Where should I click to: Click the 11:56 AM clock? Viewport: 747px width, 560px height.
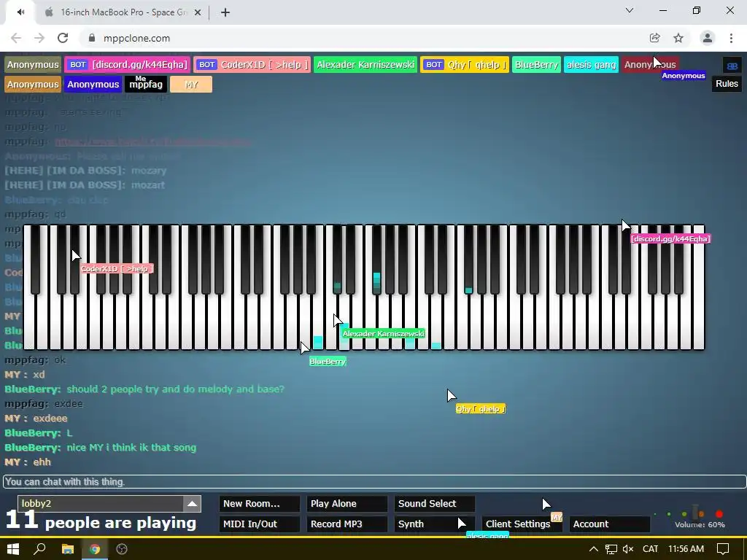pyautogui.click(x=686, y=549)
